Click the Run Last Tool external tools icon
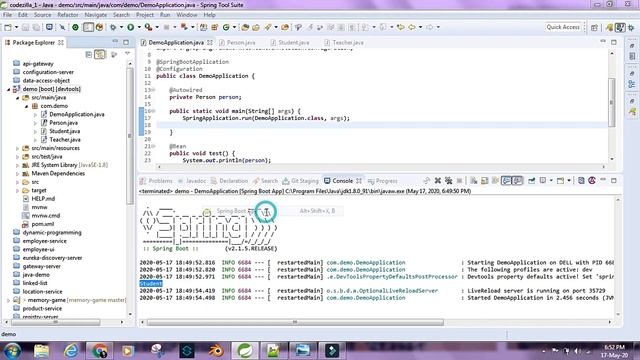The image size is (640, 360). (x=149, y=27)
